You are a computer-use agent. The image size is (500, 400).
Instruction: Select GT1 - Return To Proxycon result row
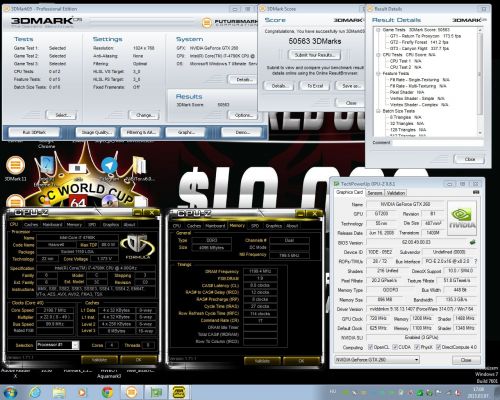tap(425, 36)
